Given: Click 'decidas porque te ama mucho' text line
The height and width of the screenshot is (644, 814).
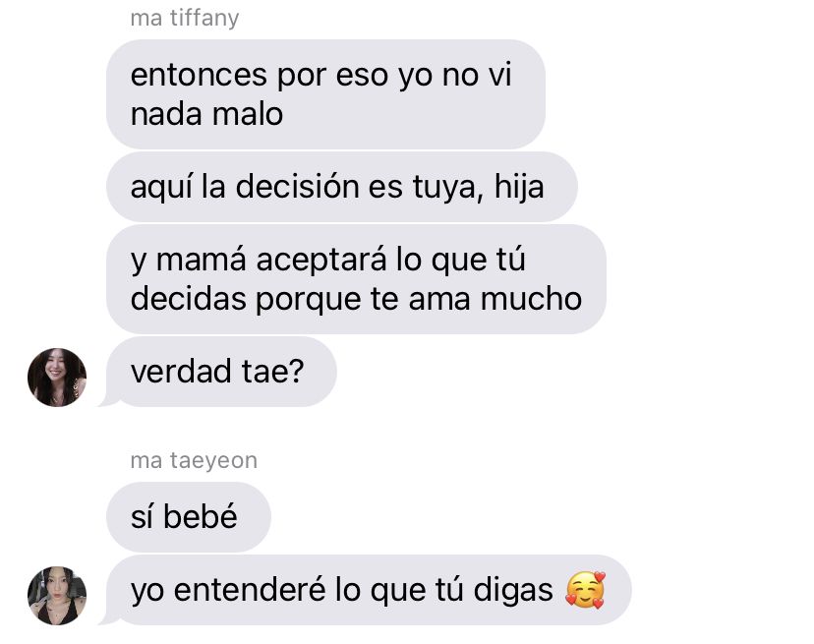Looking at the screenshot, I should click(x=356, y=299).
